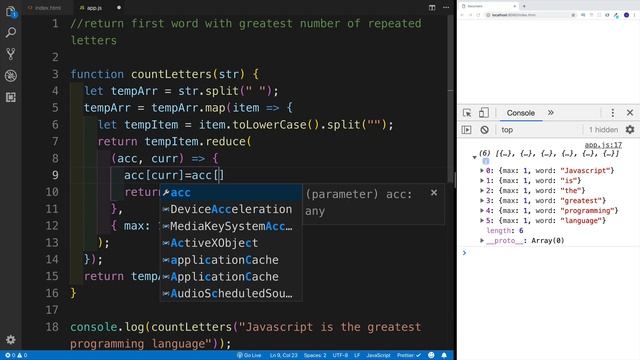Screen dimensions: 640x360
Task: Close the parameter details popup
Action: 434,192
